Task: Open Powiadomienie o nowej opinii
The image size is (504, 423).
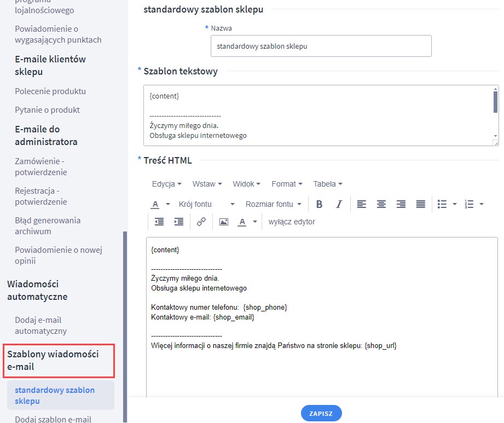Action: [59, 256]
